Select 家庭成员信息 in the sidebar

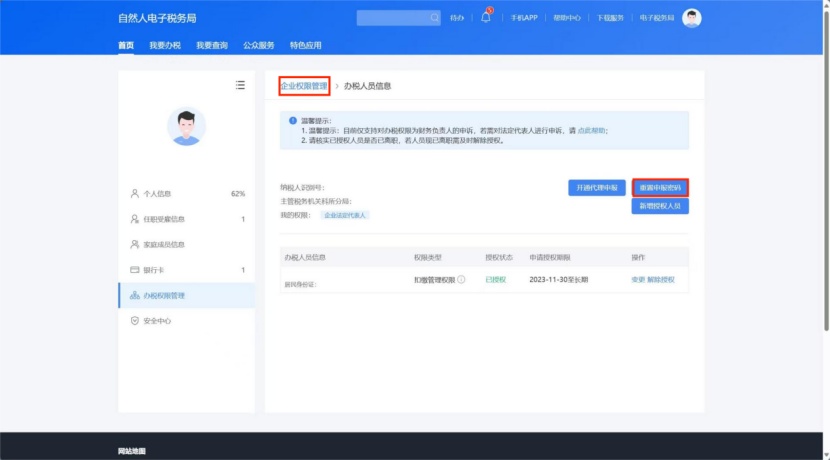[x=186, y=245]
